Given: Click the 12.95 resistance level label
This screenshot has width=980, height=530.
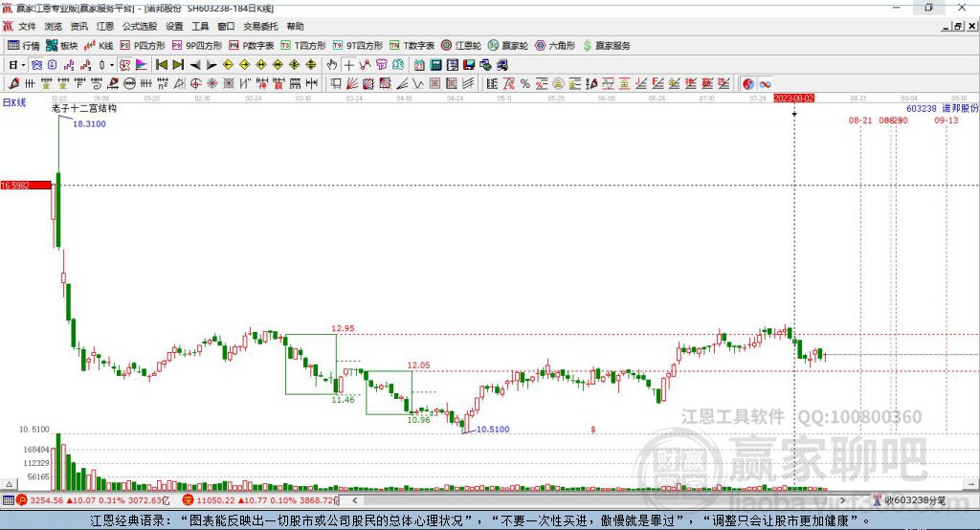Looking at the screenshot, I should [343, 328].
